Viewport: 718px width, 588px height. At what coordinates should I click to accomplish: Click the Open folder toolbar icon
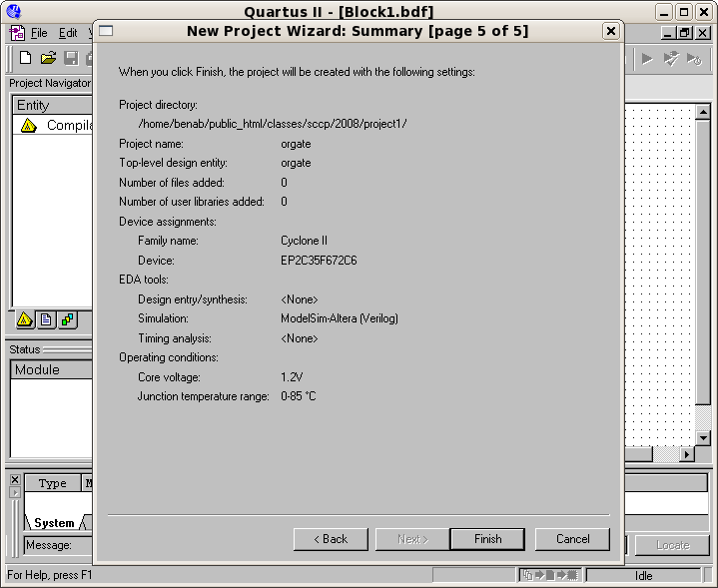(48, 58)
